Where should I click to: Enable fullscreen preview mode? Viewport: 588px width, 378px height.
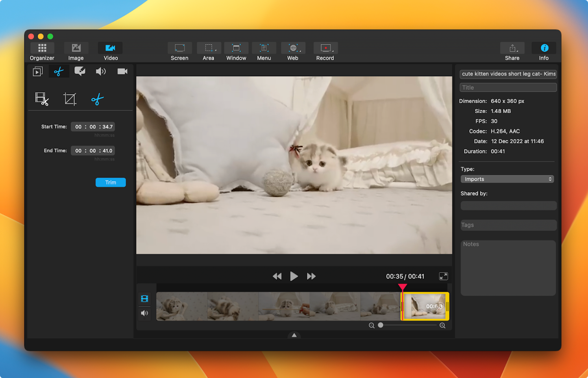[x=443, y=276]
